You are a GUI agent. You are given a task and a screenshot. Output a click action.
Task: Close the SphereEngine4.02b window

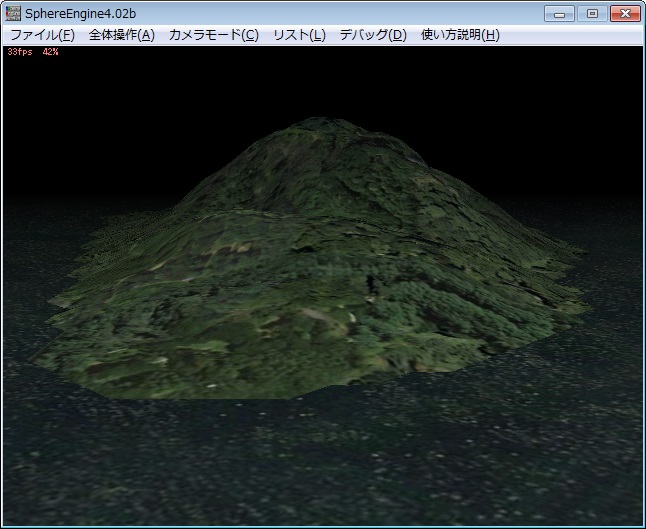click(625, 14)
